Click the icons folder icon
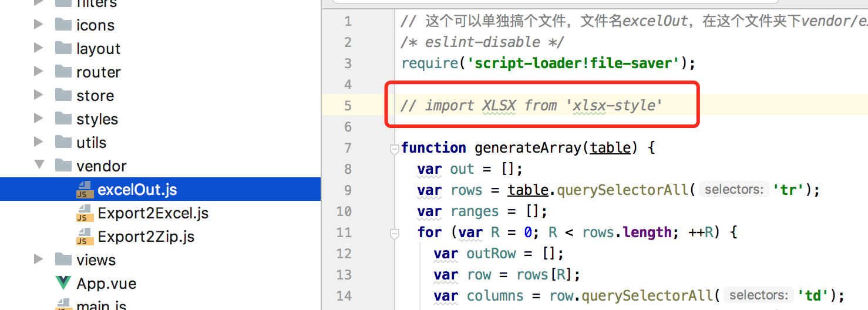Screen dimensions: 868x310 click(63, 25)
